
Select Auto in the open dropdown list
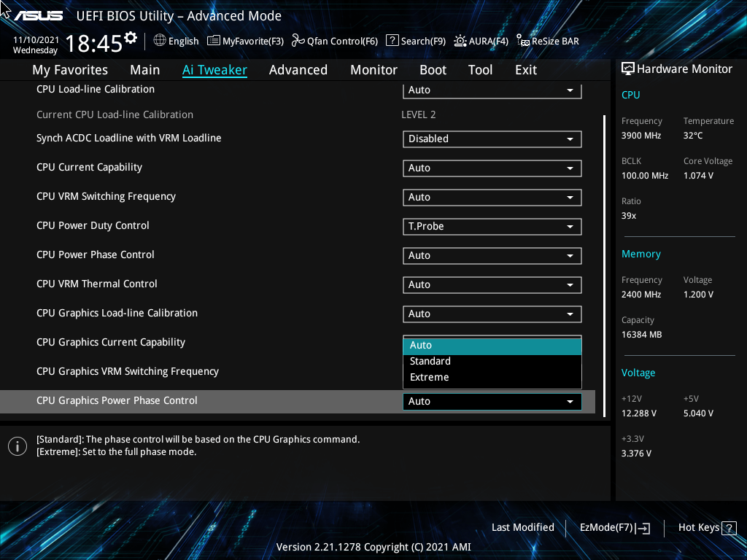(x=492, y=346)
